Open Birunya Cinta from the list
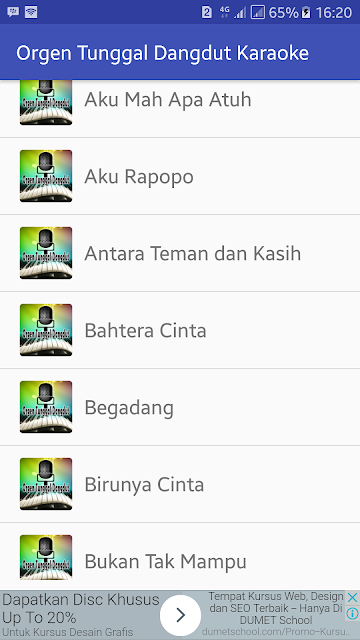Viewport: 360px width, 640px height. (180, 484)
